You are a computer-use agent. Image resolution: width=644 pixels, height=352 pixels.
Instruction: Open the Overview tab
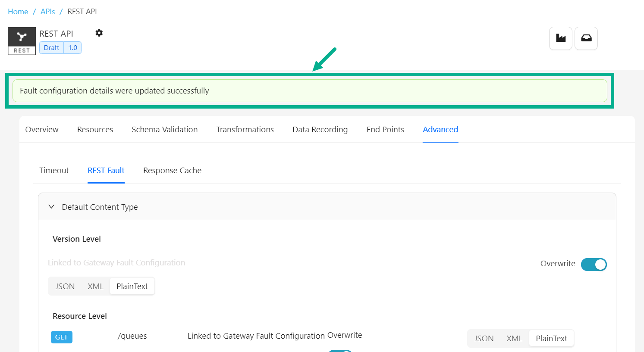coord(42,130)
